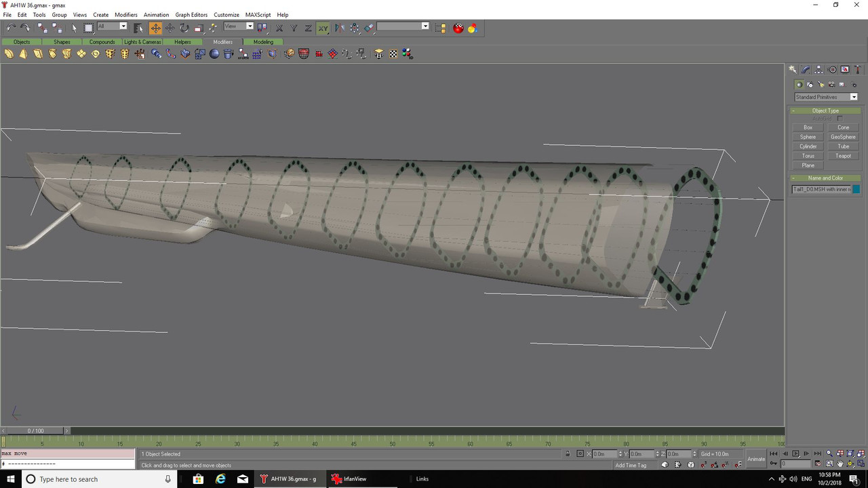Open the Modify command panel tab
Image resolution: width=868 pixels, height=488 pixels.
pos(806,70)
